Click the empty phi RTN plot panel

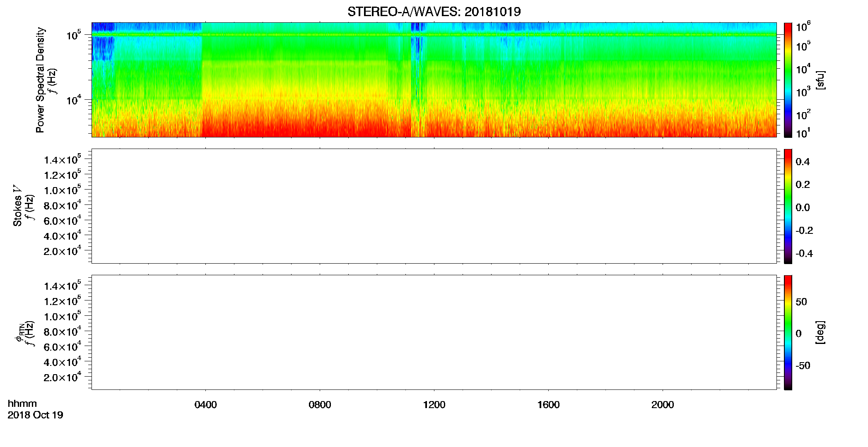tap(434, 332)
